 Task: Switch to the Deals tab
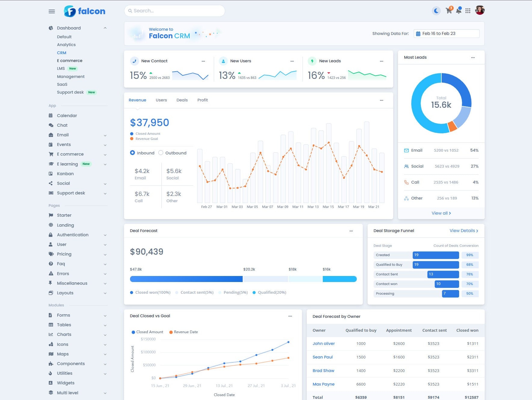click(182, 100)
